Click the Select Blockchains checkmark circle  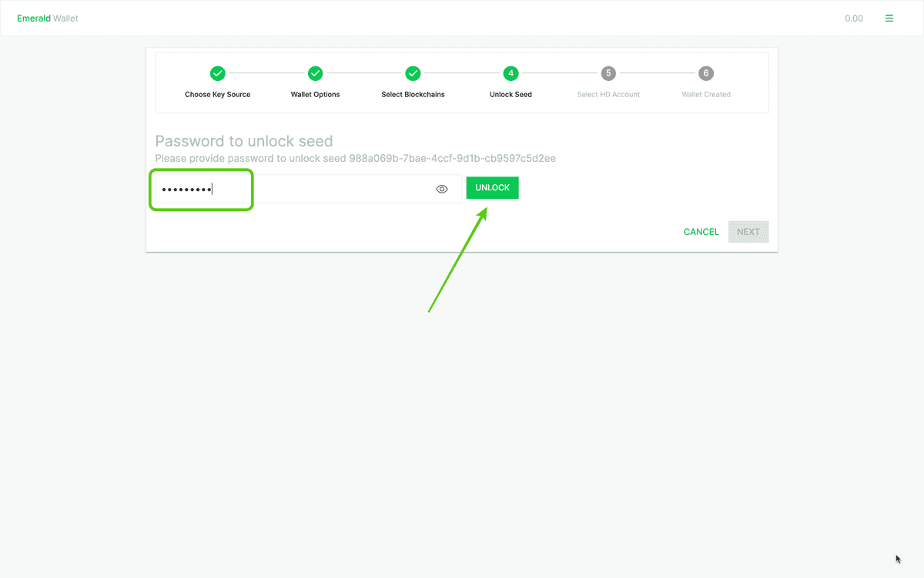point(413,73)
